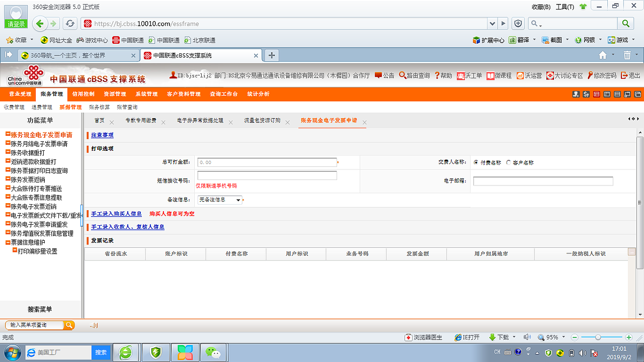Image resolution: width=644 pixels, height=362 pixels.
Task: Open the 营业受理 menu
Action: [20, 94]
